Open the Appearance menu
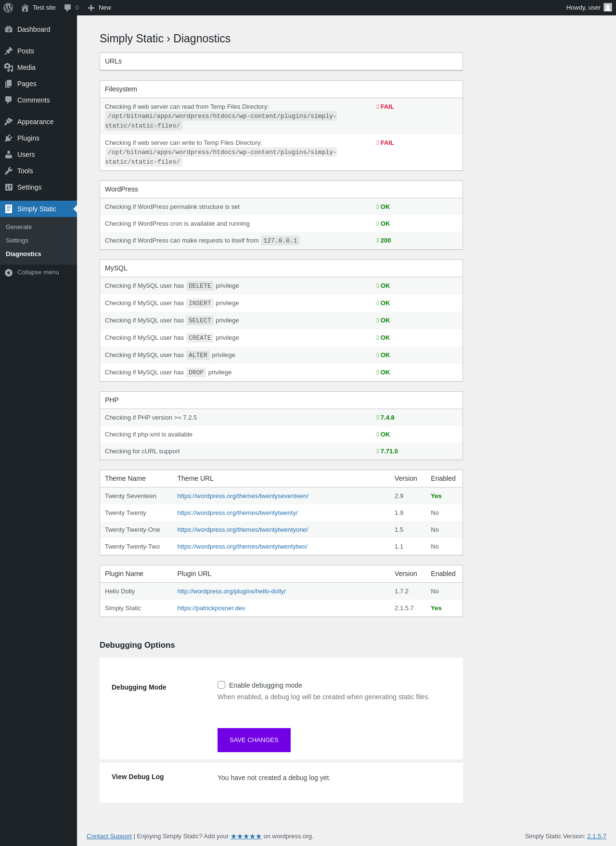 tap(38, 122)
